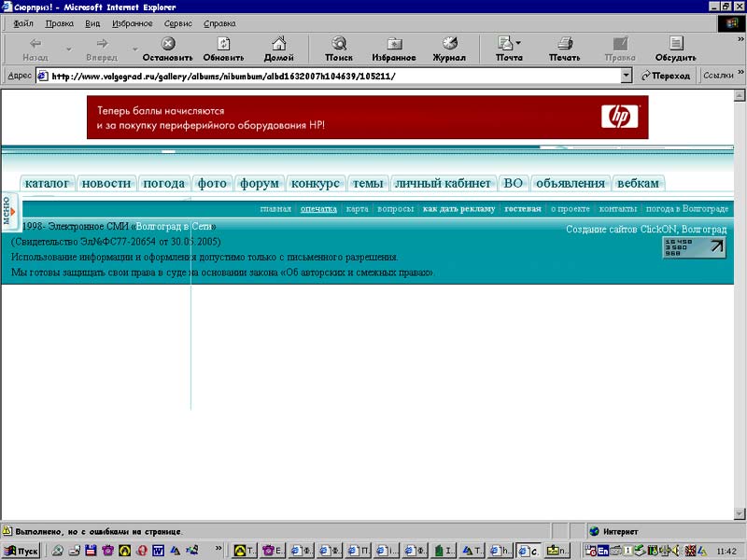Open the Файл menu

23,22
